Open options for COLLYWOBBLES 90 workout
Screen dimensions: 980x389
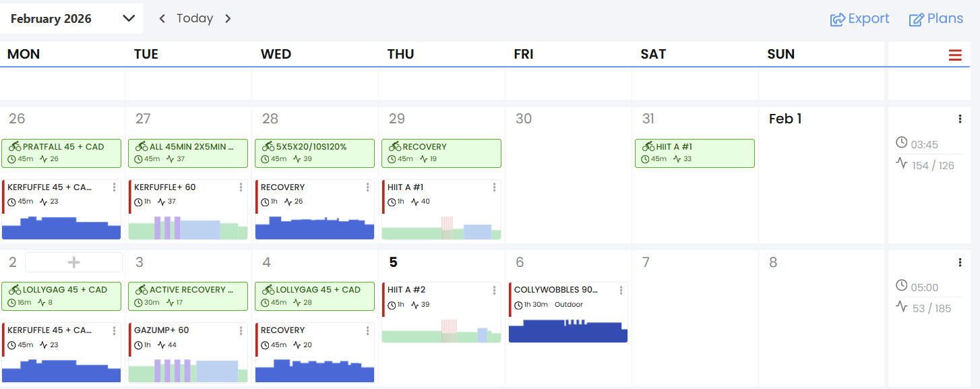621,290
